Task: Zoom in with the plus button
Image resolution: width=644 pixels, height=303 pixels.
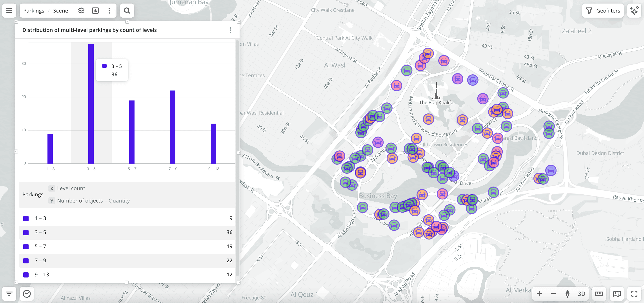Action: pos(539,294)
